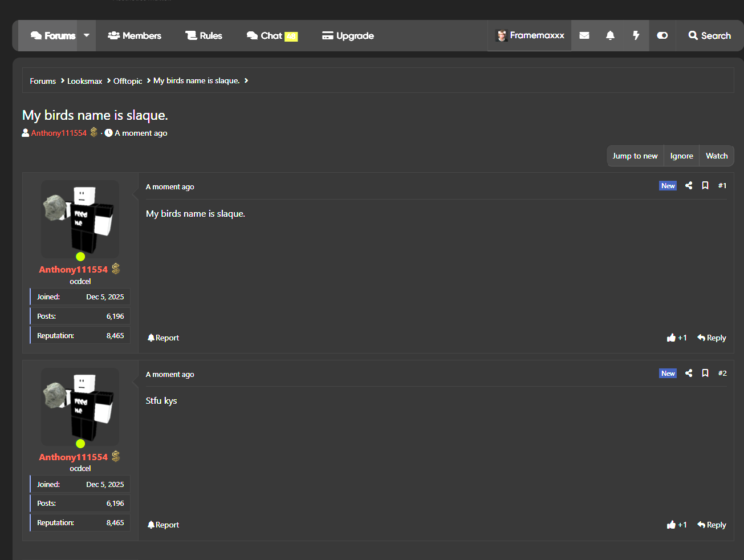
Task: Open the inbox envelope icon
Action: 584,35
